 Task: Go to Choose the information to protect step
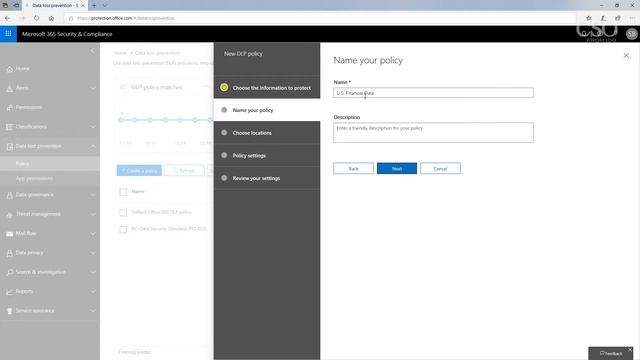coord(267,88)
